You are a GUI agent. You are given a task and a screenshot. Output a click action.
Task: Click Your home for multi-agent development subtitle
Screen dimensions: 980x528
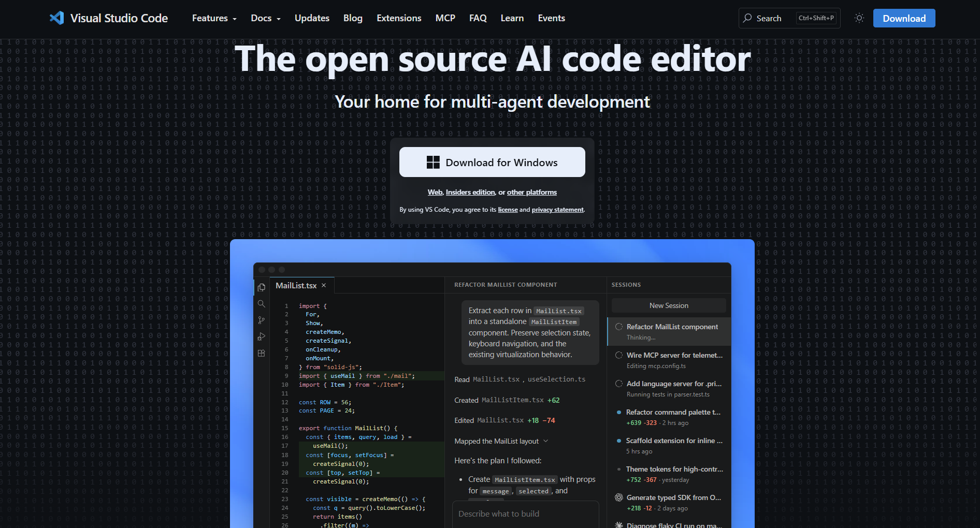pyautogui.click(x=492, y=102)
